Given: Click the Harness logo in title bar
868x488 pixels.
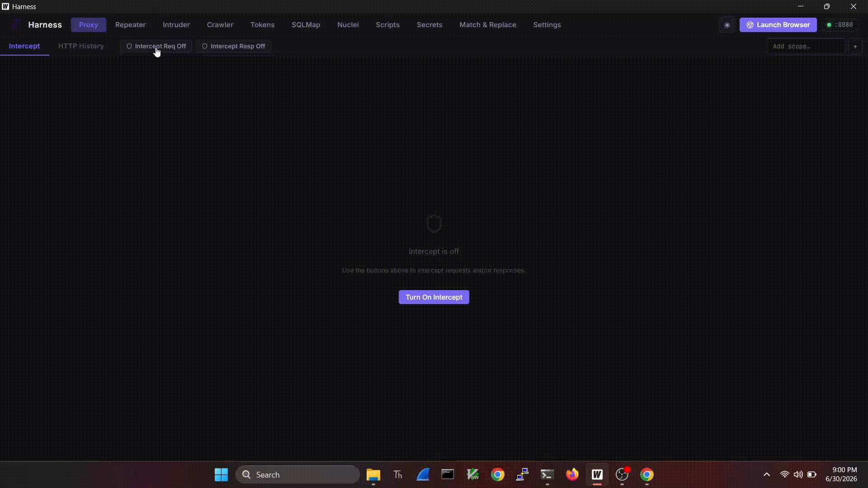Looking at the screenshot, I should (x=5, y=6).
